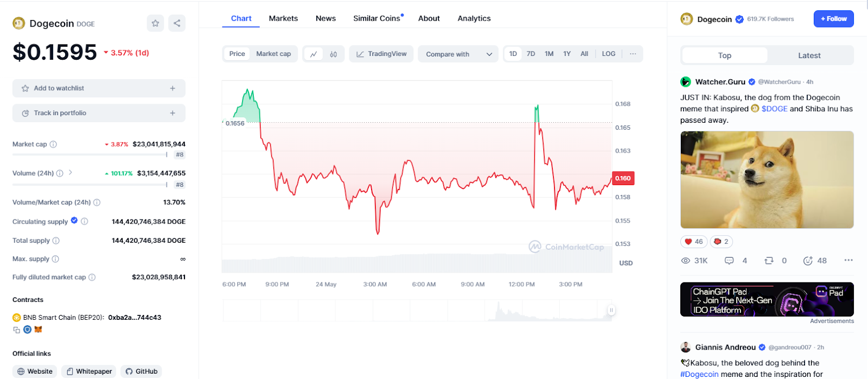
Task: Open the official Website link
Action: coord(35,371)
